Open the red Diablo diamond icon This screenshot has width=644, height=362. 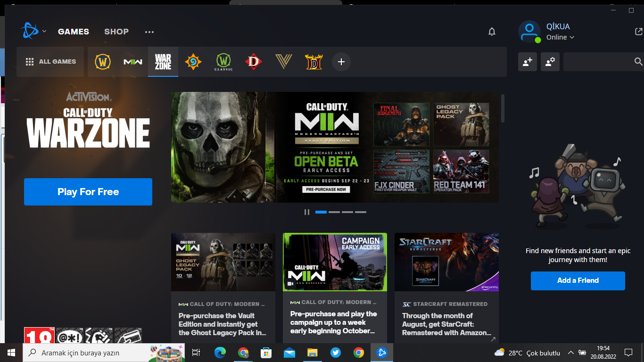pos(254,62)
